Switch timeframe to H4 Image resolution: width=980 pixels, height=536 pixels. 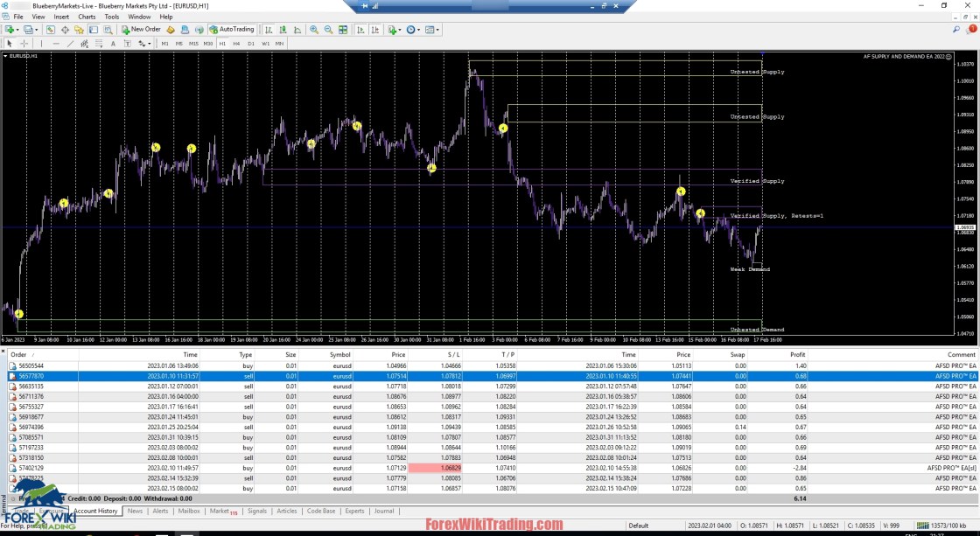(x=236, y=44)
